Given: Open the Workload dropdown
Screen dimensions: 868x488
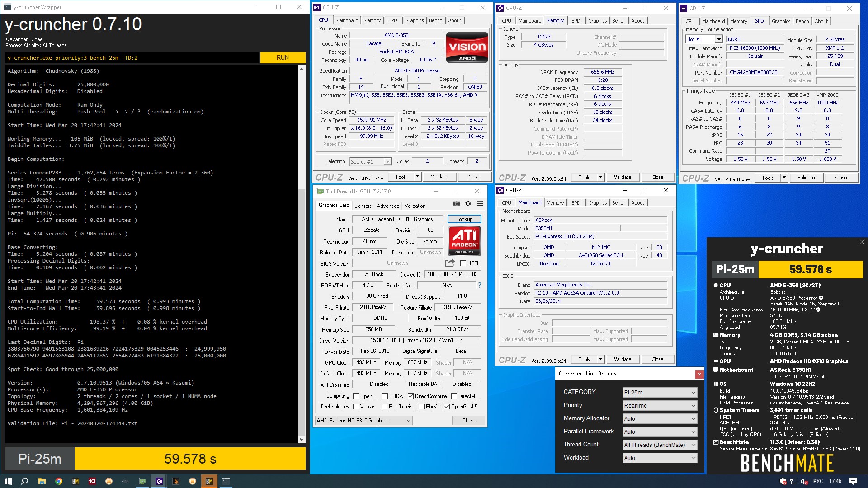Looking at the screenshot, I should coord(660,458).
